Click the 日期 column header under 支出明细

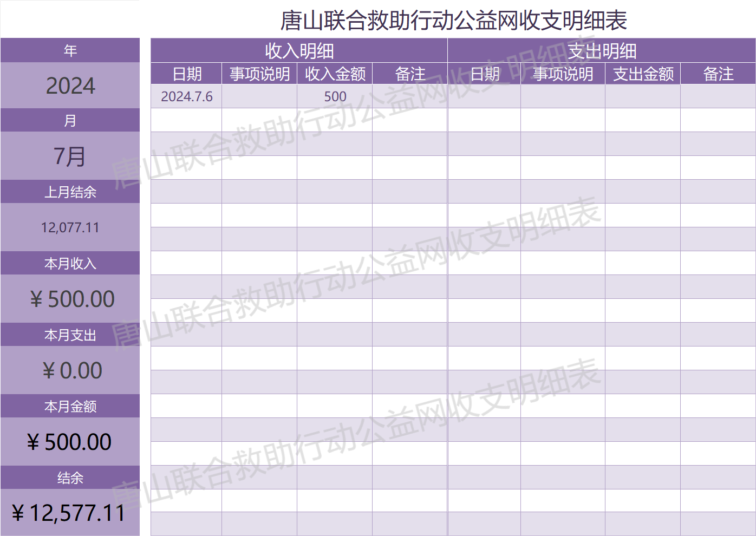click(x=484, y=74)
